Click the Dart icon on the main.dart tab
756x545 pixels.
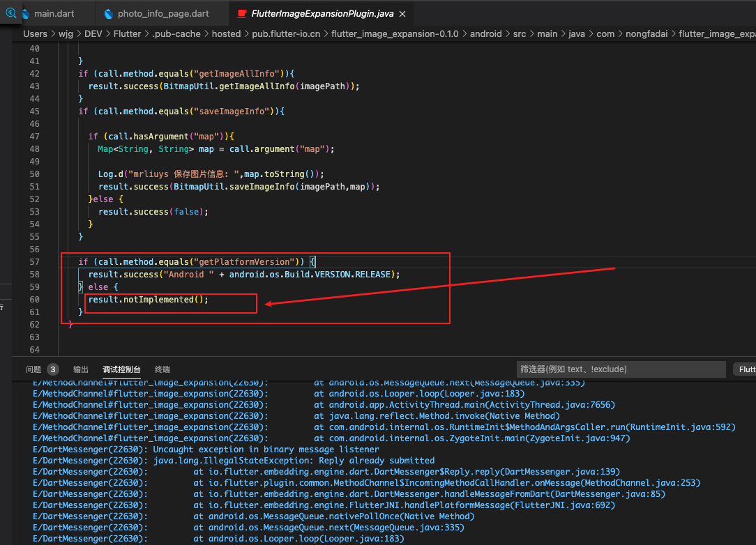click(x=26, y=13)
